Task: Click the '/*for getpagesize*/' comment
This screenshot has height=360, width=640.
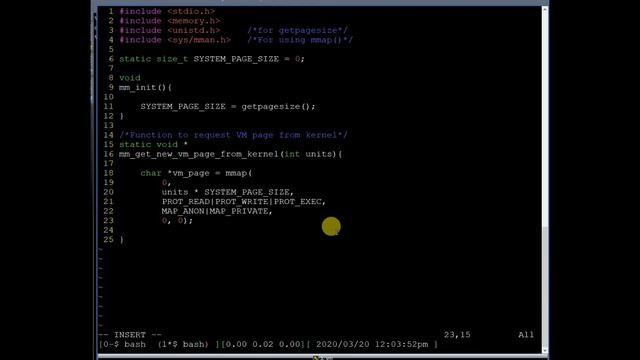Action: pos(298,30)
